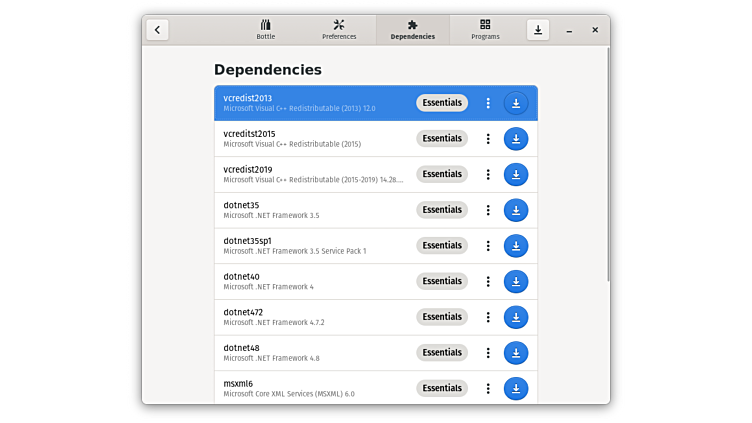Go to the Programs tab

coord(485,29)
